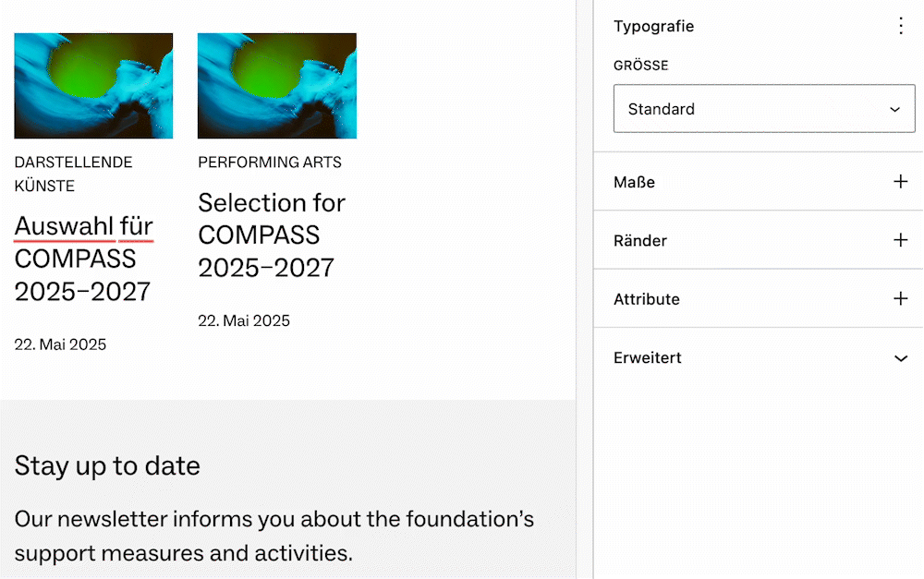Click the Typografie panel heading

pyautogui.click(x=653, y=26)
